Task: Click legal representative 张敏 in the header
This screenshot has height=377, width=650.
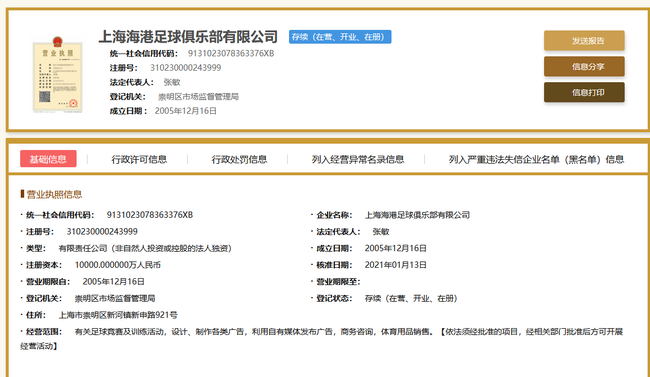Action: 172,82
